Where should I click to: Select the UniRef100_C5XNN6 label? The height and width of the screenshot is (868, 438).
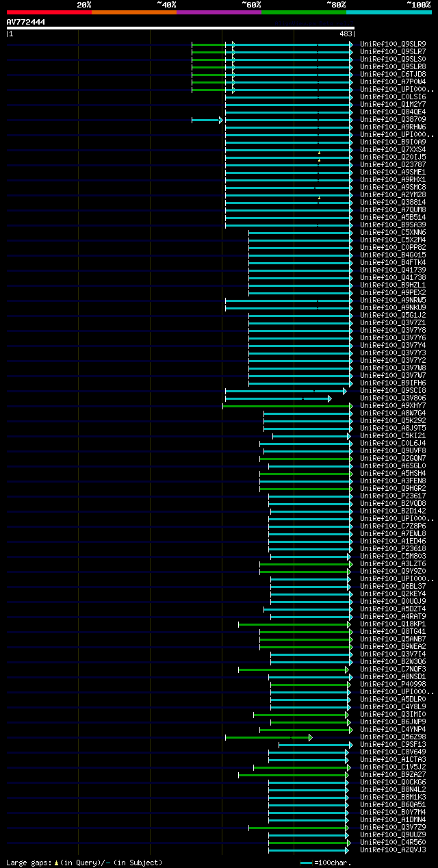tap(393, 233)
